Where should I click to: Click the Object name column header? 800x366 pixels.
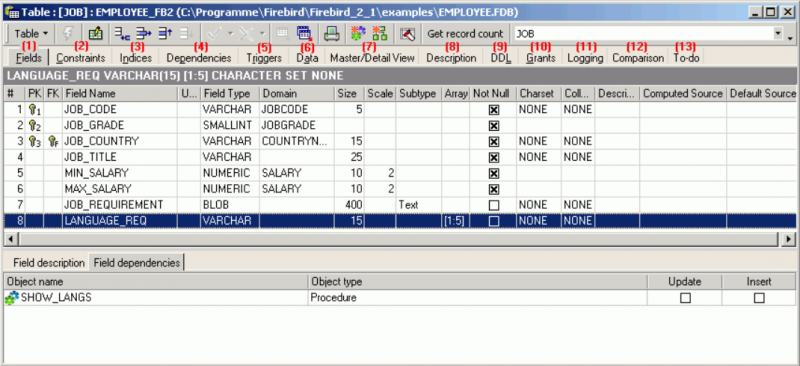click(x=156, y=282)
